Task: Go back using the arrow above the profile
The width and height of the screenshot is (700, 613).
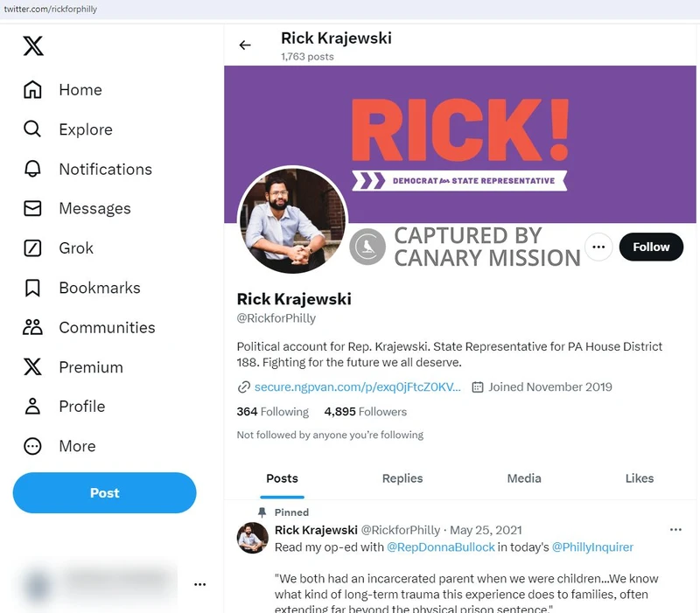Action: point(245,45)
